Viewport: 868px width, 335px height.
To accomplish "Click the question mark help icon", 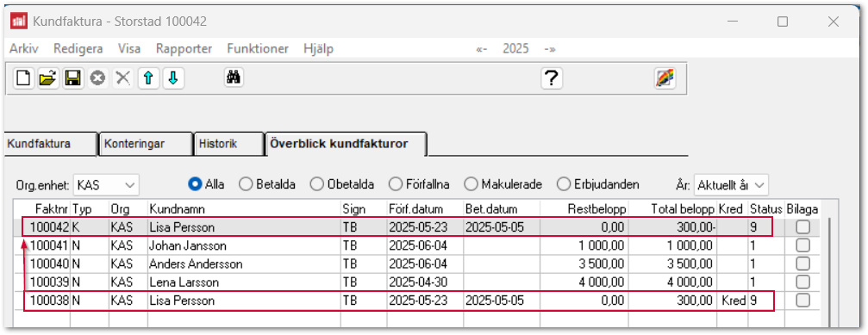I will [552, 78].
